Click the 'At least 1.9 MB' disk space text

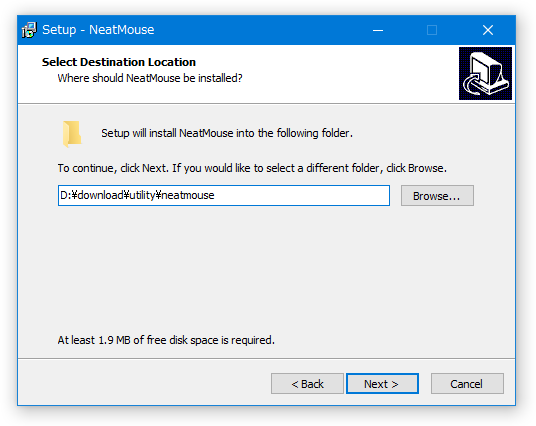click(x=166, y=340)
